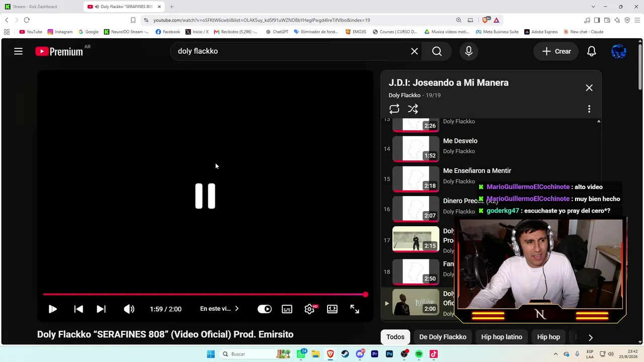The image size is (644, 362).
Task: Open WhatsApp from the taskbar
Action: pyautogui.click(x=301, y=354)
